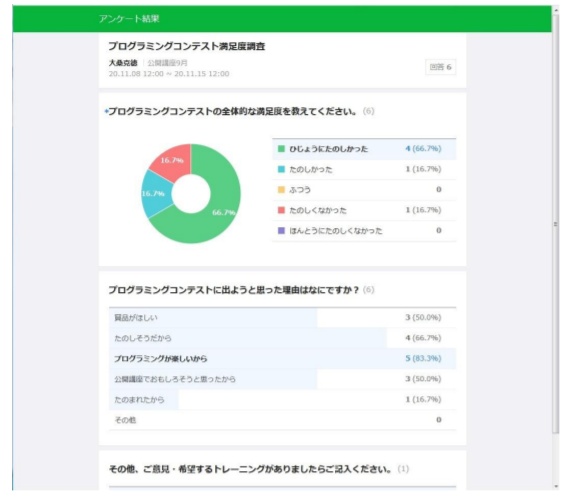
Task: Click the 0 value for ふつう
Action: click(438, 189)
